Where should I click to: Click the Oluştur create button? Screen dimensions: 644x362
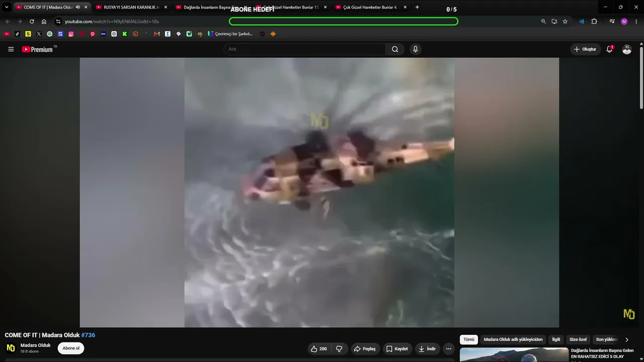coord(585,49)
